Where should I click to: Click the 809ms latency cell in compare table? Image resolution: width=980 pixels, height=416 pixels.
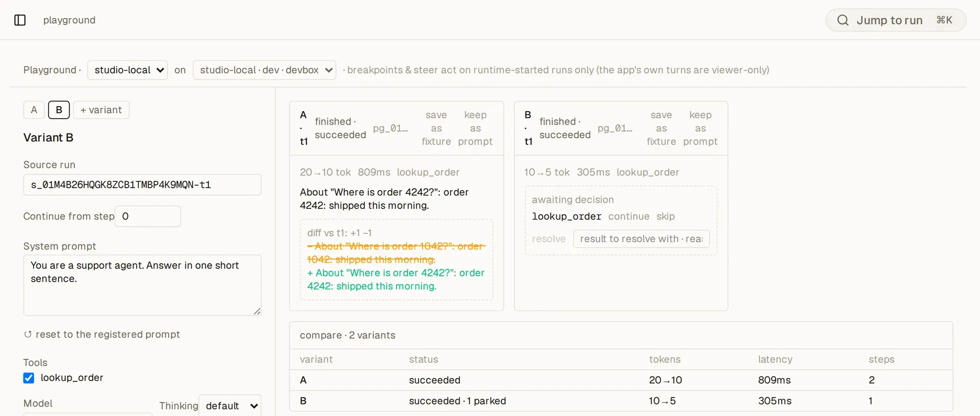click(774, 380)
